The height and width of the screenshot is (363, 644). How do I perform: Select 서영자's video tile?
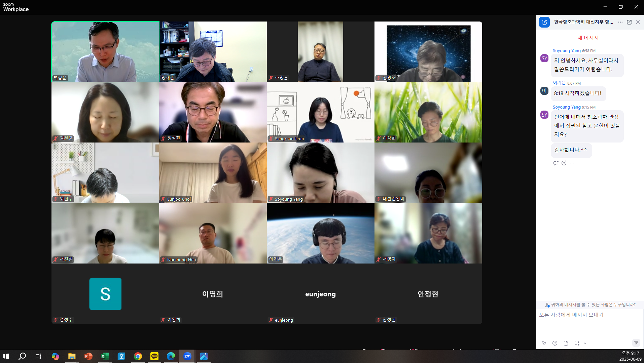[x=428, y=233]
